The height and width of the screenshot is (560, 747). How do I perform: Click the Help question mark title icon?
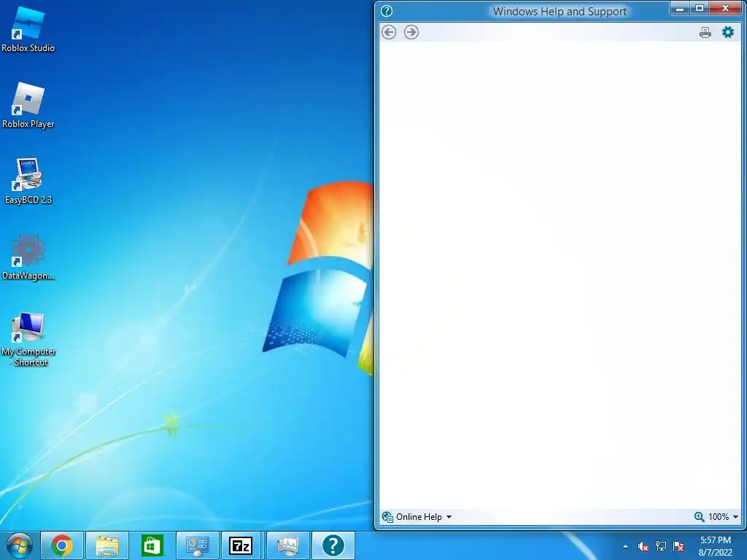[387, 11]
